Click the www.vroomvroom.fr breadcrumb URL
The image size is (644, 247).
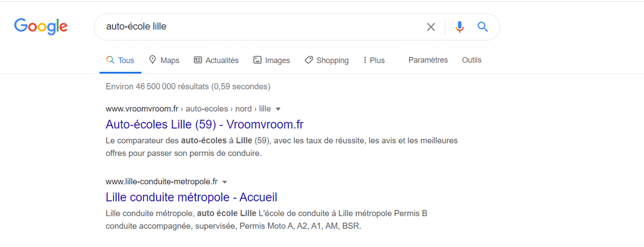(142, 109)
